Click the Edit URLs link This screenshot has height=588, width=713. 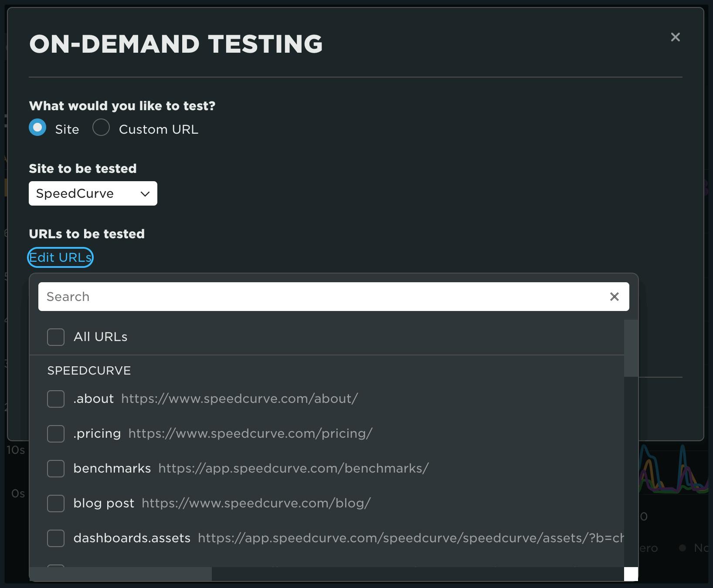click(x=60, y=257)
